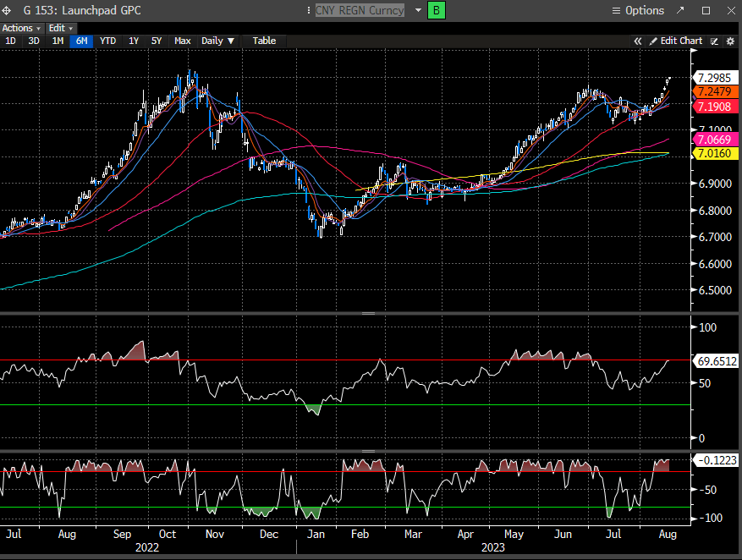Collapse the toolbar with the double chevron
742x560 pixels.
pos(639,41)
